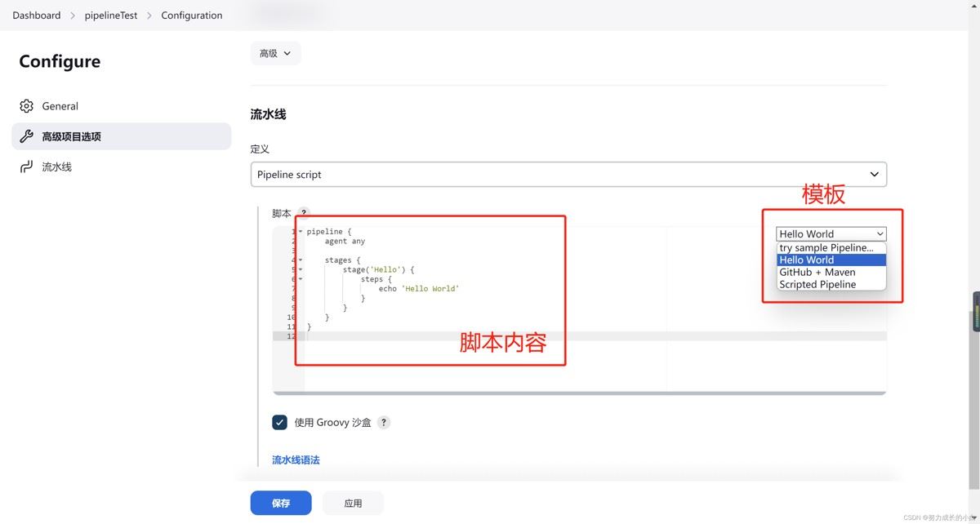Open help icon beside 使用 Groovy 沙盒

click(x=384, y=422)
